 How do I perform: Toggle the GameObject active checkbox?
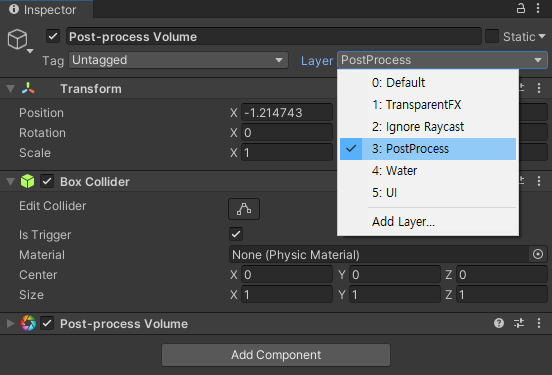(53, 36)
